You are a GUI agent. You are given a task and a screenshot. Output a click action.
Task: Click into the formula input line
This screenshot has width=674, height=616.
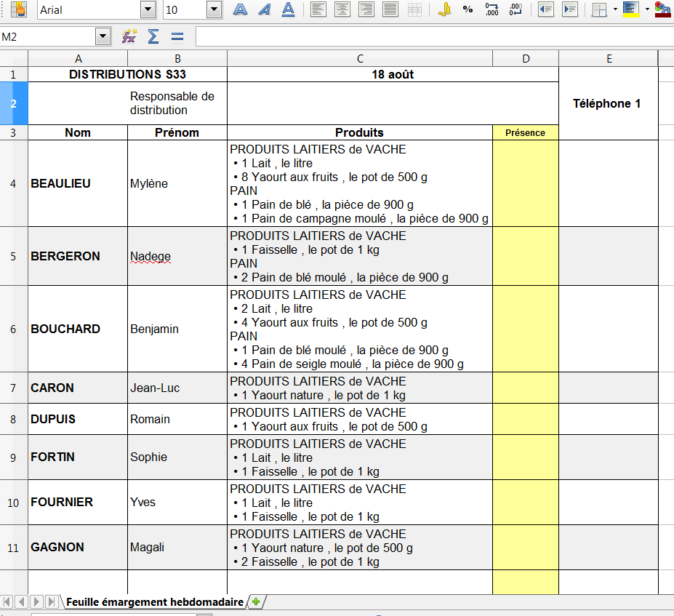[435, 37]
